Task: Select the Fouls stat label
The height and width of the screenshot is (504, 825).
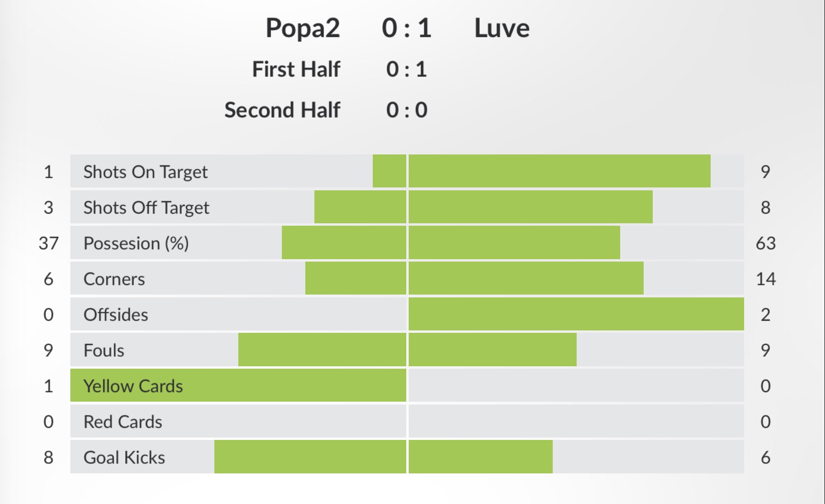Action: (x=104, y=351)
